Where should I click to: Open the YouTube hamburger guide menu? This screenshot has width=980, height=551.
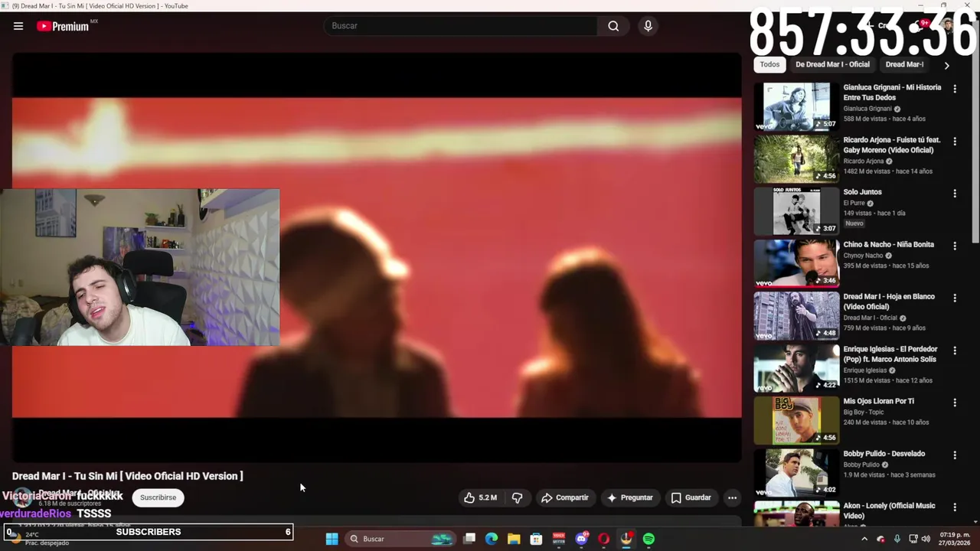tap(18, 26)
